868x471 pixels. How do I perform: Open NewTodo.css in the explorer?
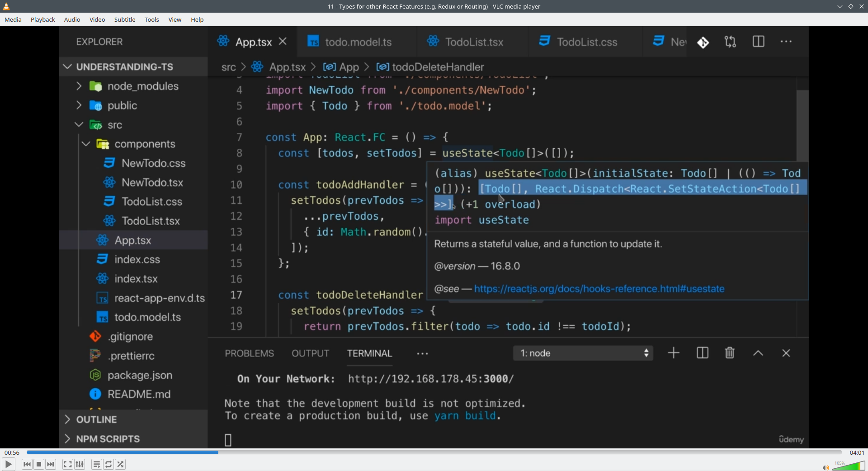133,163
